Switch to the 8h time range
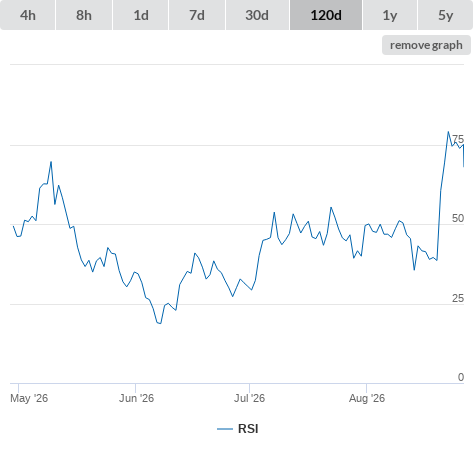This screenshot has width=474, height=455. [x=84, y=15]
